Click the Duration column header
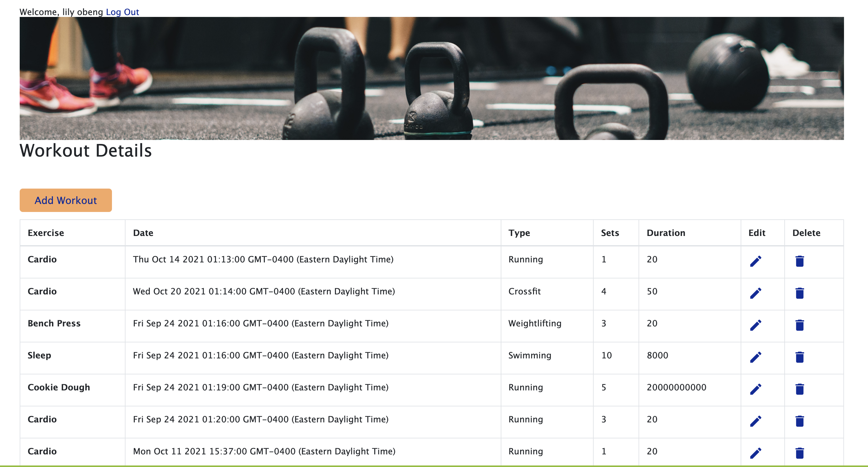 point(666,233)
